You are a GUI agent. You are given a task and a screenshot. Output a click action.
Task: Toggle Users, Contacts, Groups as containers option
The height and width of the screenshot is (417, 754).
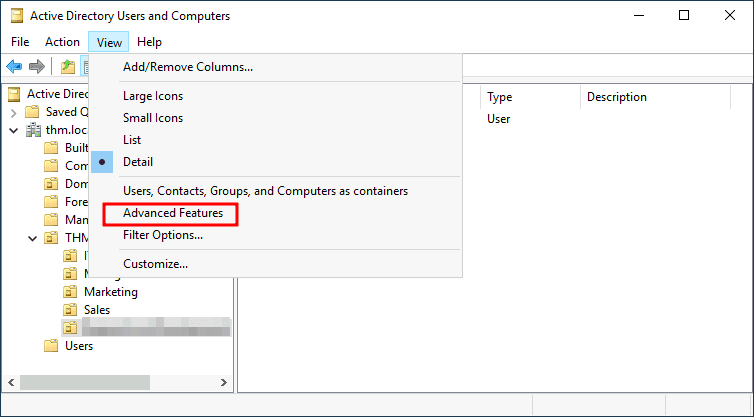tap(264, 191)
